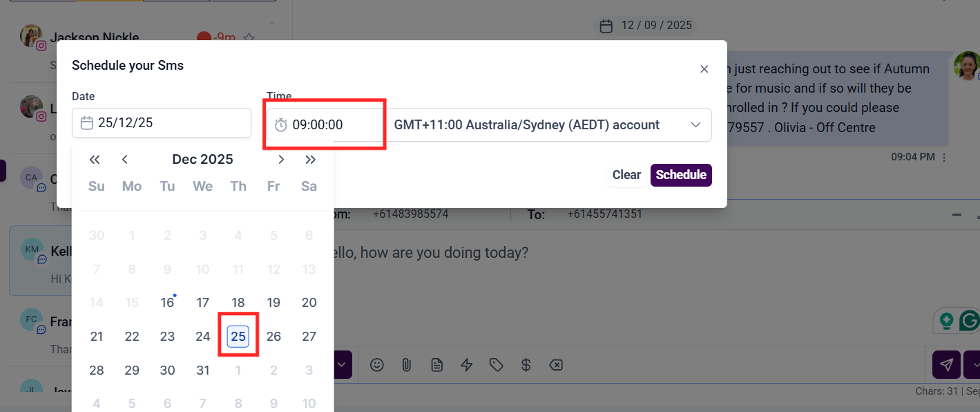Click the green lightbulb icon beside Grammarly
The width and height of the screenshot is (980, 412).
946,321
